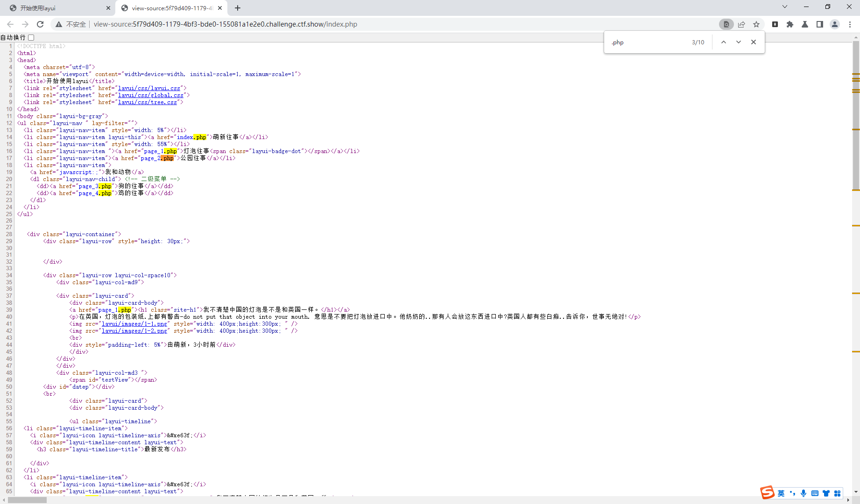Viewport: 860px width, 504px height.
Task: Toggle punctuation mode in the Sogou toolbar
Action: tap(792, 493)
